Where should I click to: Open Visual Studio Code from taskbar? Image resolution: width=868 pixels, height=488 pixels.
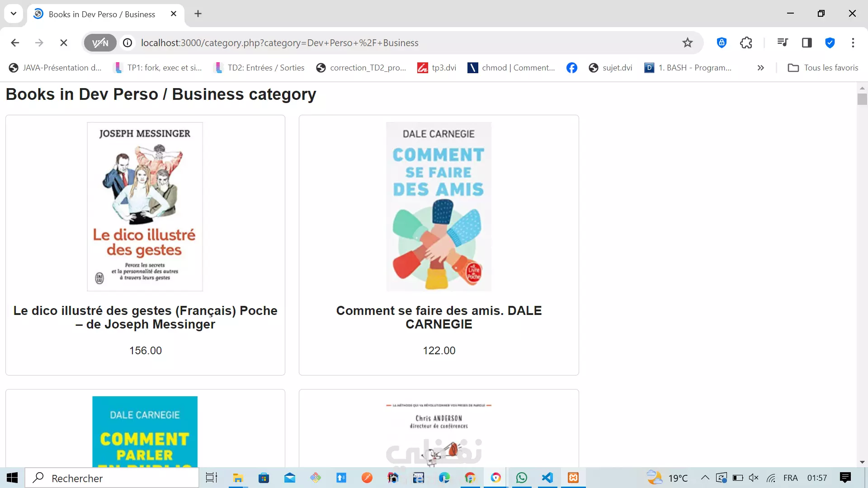click(547, 478)
